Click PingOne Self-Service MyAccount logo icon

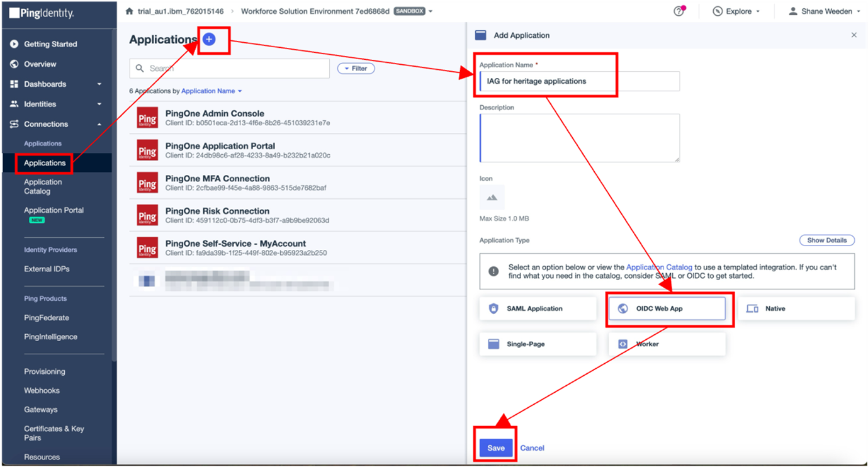[147, 248]
